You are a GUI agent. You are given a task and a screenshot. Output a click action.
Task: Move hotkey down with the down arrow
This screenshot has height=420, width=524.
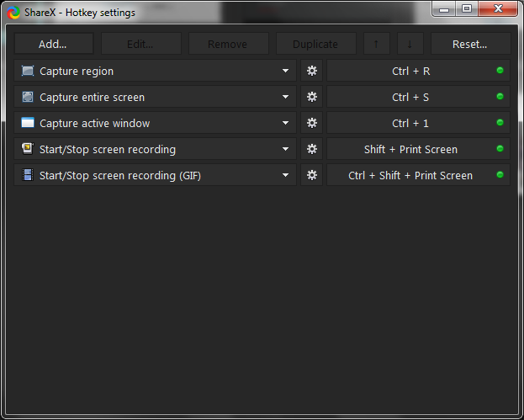point(410,44)
